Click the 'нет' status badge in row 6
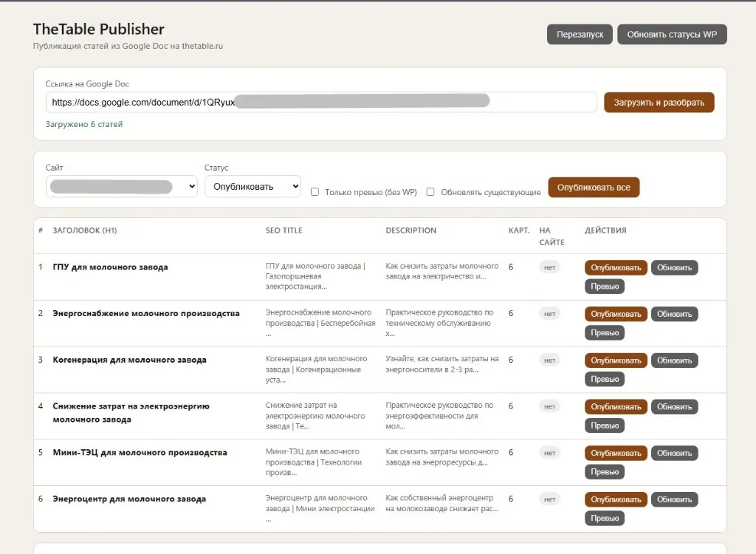756x554 pixels. tap(549, 499)
